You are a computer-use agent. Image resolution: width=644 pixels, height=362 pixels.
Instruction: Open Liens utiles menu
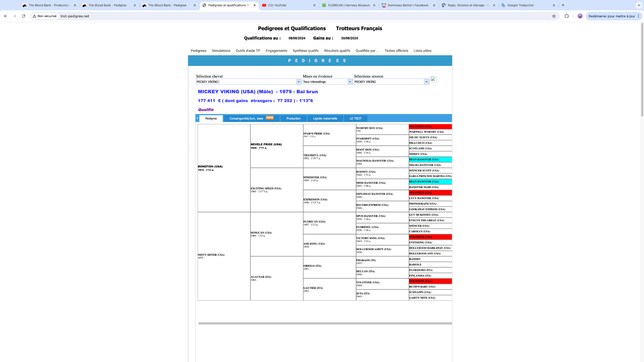pyautogui.click(x=423, y=51)
